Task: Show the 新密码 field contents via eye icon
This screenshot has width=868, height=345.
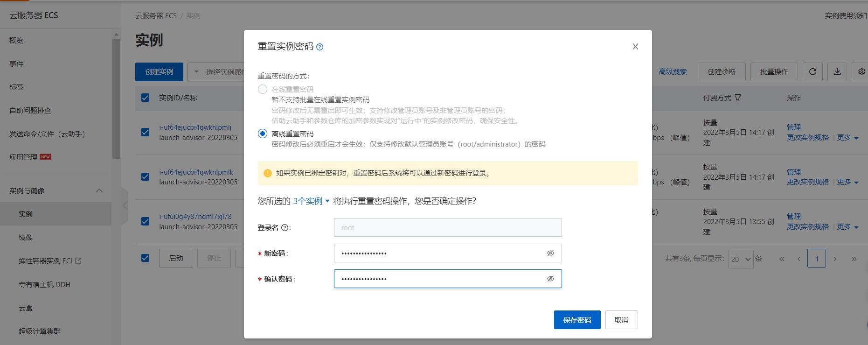Action: coord(550,253)
